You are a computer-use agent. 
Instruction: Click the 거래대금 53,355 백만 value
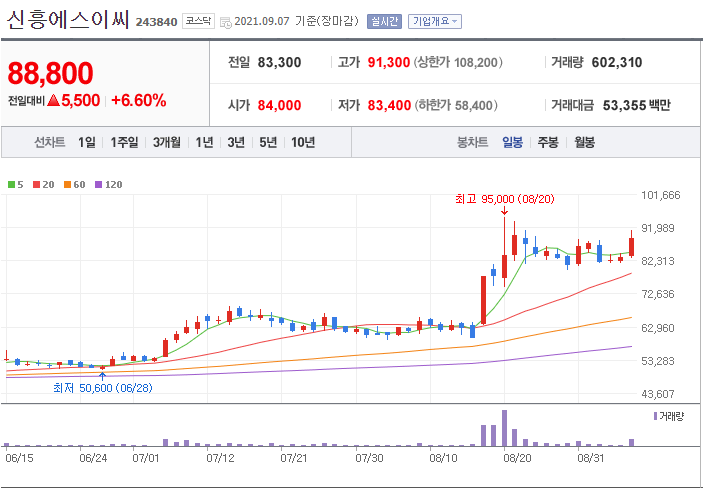tap(637, 105)
